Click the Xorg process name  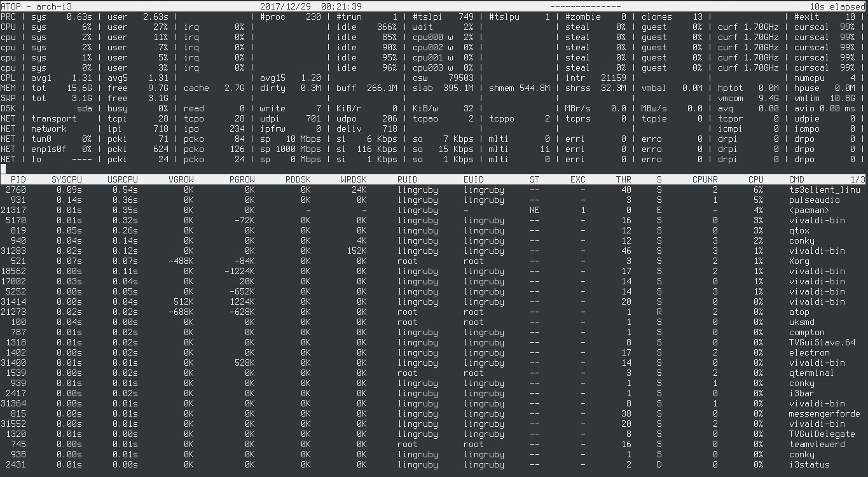click(799, 261)
